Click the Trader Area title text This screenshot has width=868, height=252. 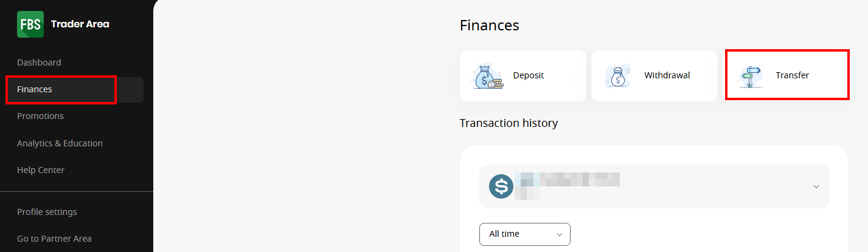tap(80, 24)
